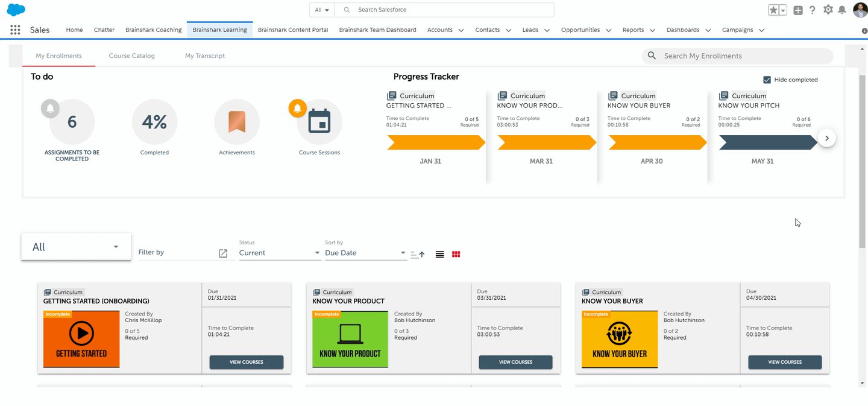Viewport: 868px width, 406px height.
Task: Toggle the sort order ascending arrow
Action: [x=418, y=254]
